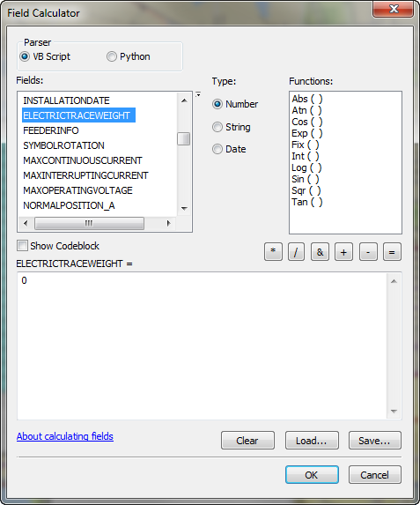Choose the Abs ( ) function
This screenshot has height=505, width=420.
tap(307, 99)
